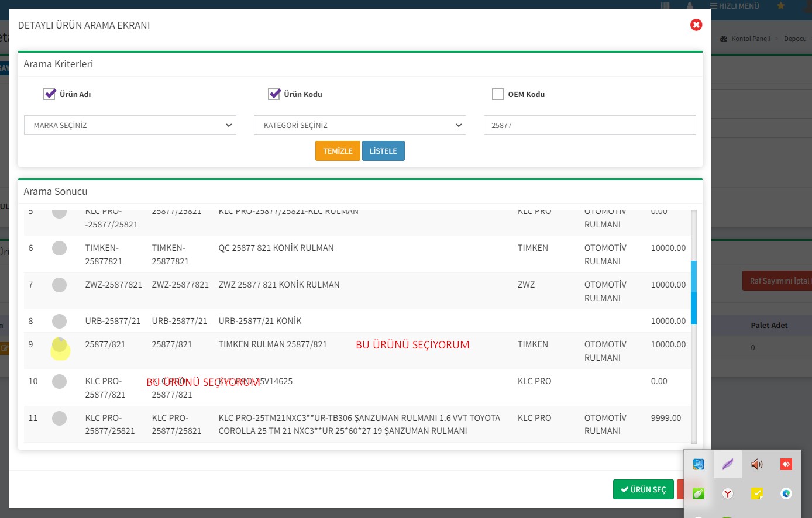Image resolution: width=812 pixels, height=518 pixels.
Task: Click the search field containing 25877
Action: 590,125
